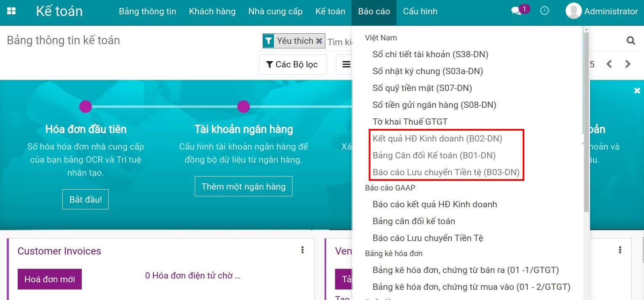The width and height of the screenshot is (644, 300).
Task: Remove the Yêu thích filter facet
Action: click(x=319, y=41)
